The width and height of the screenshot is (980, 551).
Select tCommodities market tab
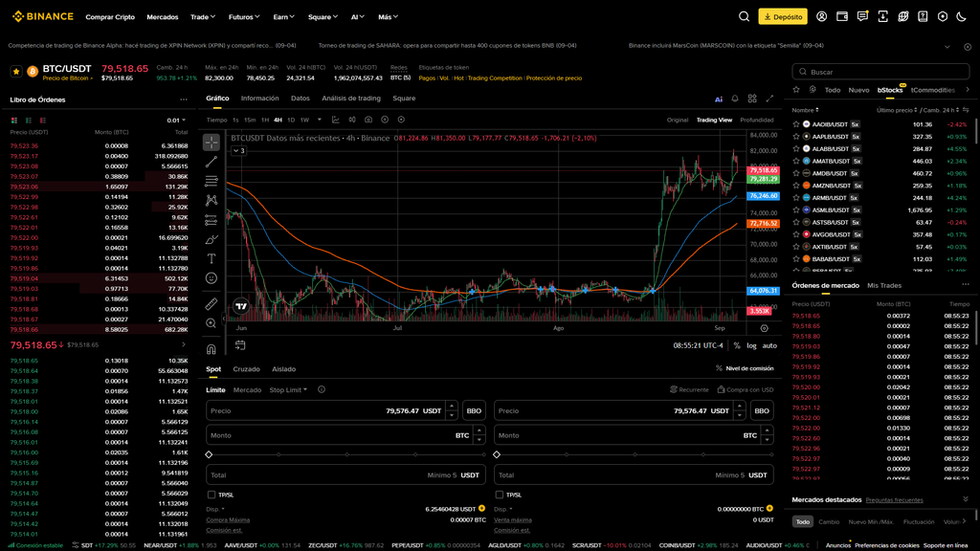(x=932, y=90)
